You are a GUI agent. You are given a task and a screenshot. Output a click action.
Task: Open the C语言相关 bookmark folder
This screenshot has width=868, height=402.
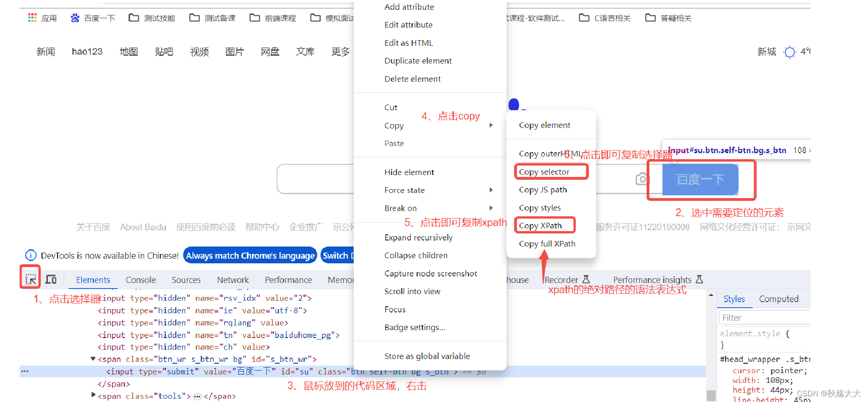[605, 18]
